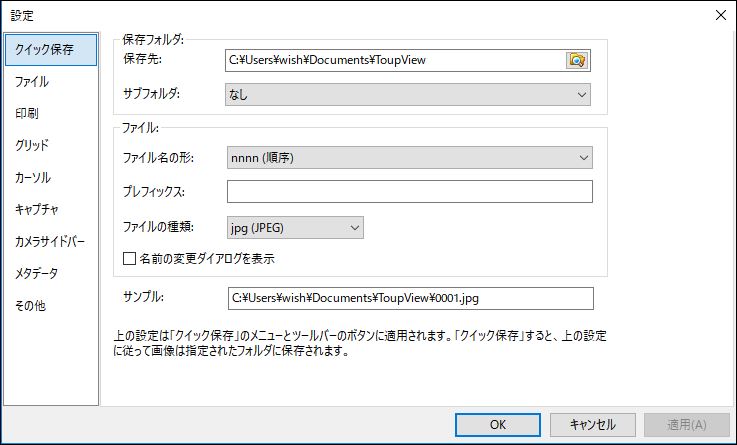
Task: Go to the グリッド settings page
Action: (32, 145)
